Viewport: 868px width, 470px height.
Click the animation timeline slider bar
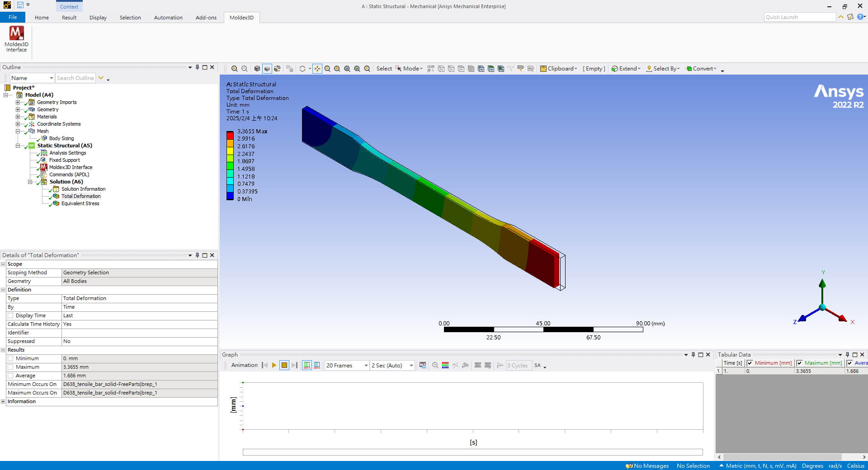pos(472,452)
